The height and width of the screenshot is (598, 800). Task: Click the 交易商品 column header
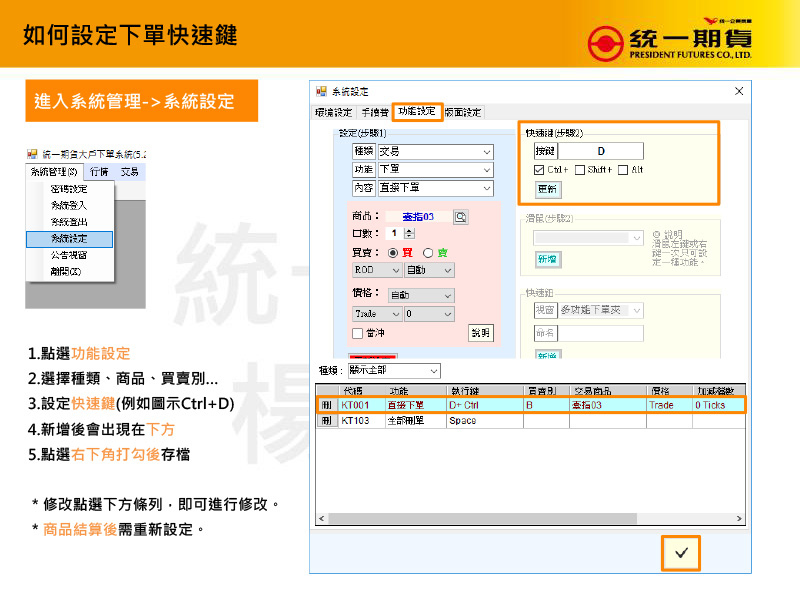click(x=607, y=391)
